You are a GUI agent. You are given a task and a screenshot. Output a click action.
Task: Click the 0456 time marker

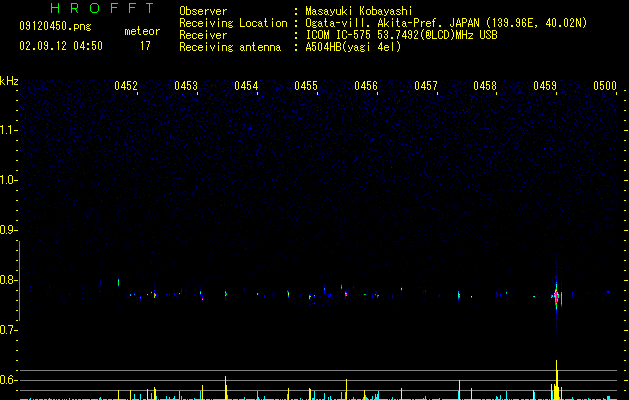pyautogui.click(x=366, y=86)
